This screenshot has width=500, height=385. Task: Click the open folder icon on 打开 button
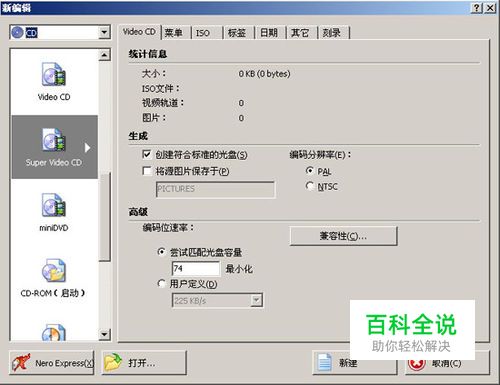(x=113, y=362)
